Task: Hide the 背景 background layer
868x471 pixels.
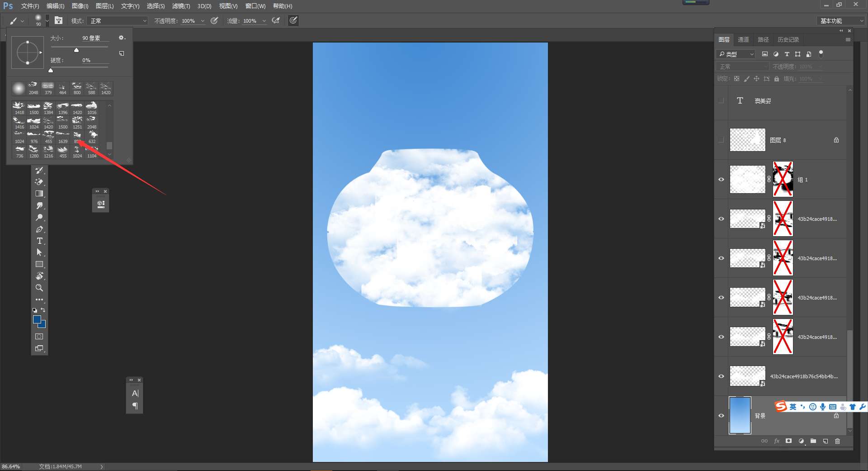Action: pyautogui.click(x=721, y=415)
